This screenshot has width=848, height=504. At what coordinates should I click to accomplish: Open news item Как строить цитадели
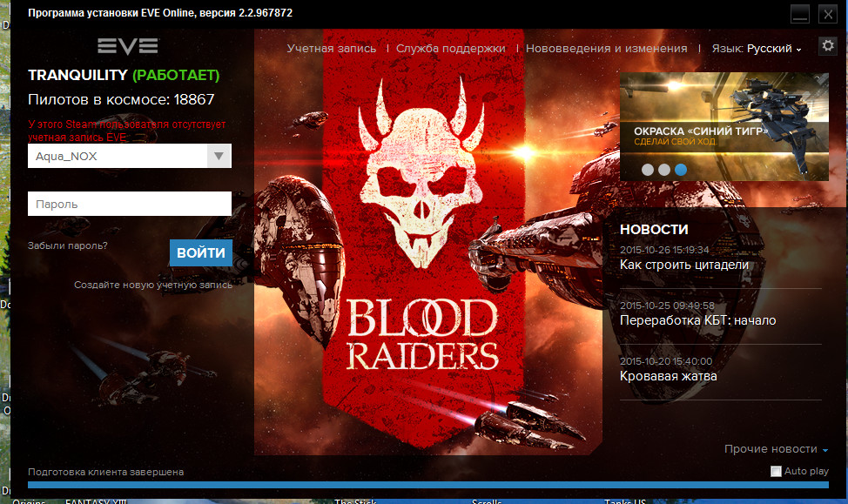[x=684, y=265]
